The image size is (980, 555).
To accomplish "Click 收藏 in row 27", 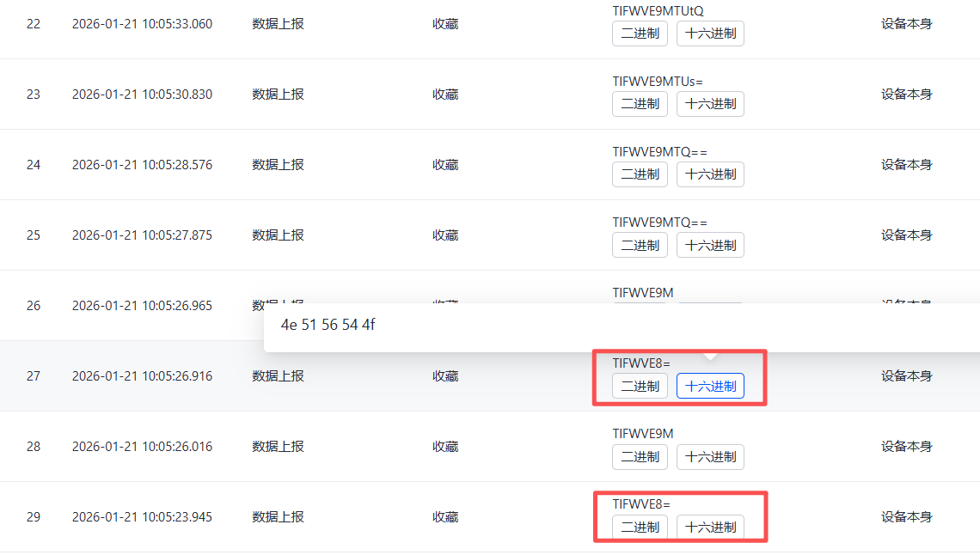I will pos(444,375).
